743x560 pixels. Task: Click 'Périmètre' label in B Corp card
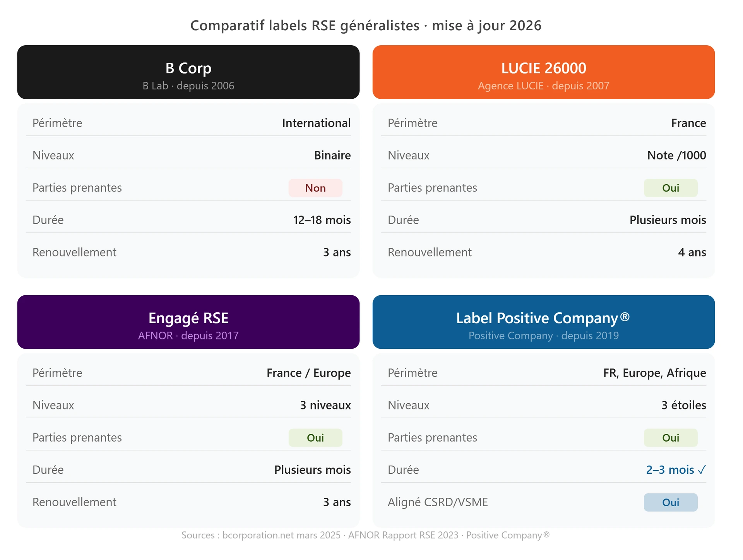[57, 123]
